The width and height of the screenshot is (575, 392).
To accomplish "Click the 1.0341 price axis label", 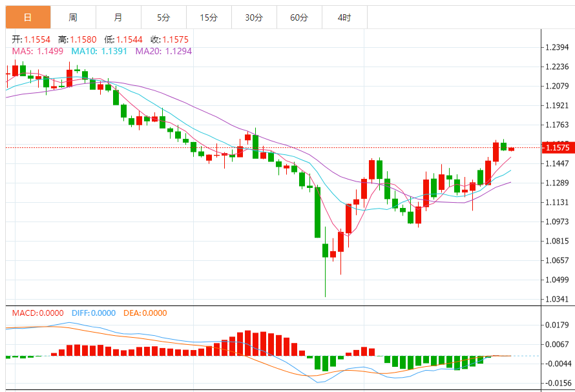I will click(x=557, y=299).
